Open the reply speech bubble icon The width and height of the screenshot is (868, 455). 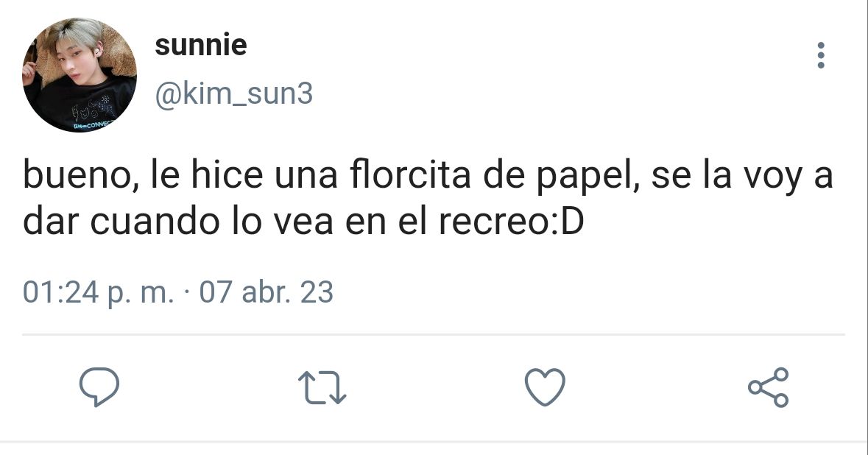point(99,387)
